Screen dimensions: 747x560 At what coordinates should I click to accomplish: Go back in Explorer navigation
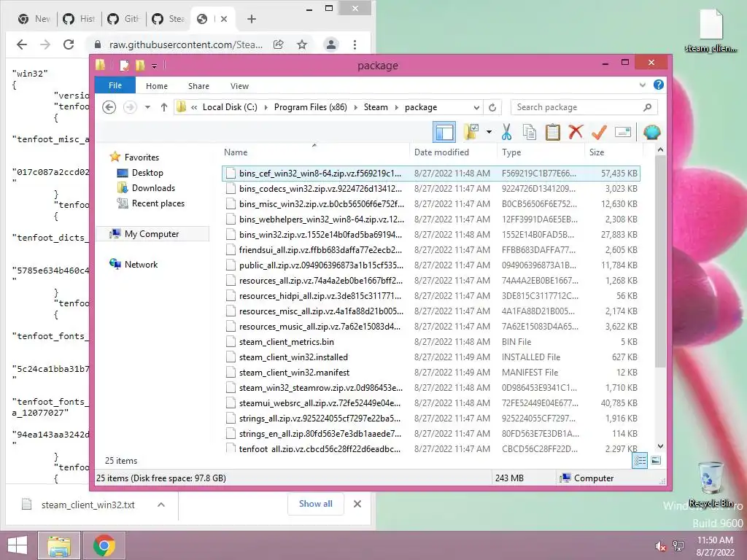(109, 107)
